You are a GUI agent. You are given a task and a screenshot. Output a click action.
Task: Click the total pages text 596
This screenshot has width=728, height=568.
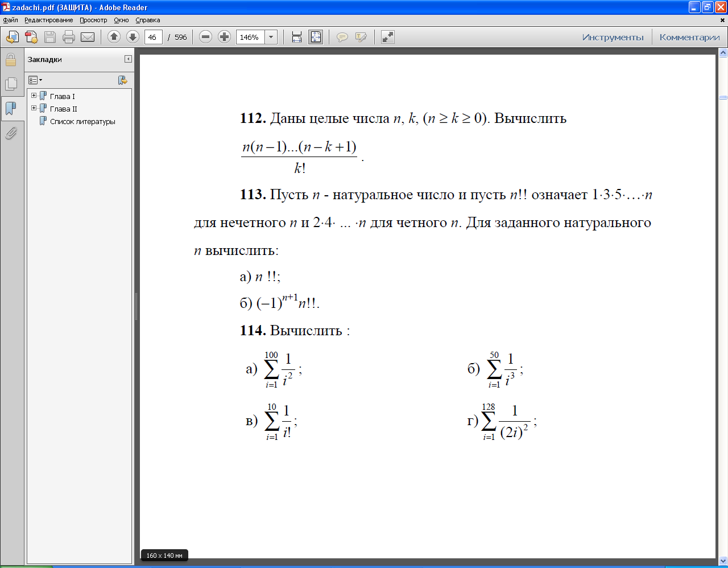coord(181,37)
